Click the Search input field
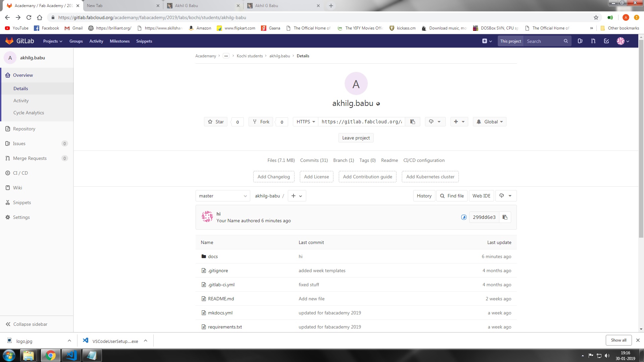 pyautogui.click(x=543, y=41)
